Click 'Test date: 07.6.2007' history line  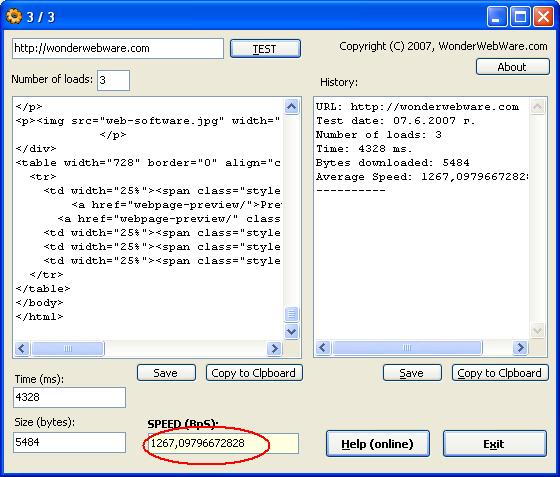click(x=395, y=121)
